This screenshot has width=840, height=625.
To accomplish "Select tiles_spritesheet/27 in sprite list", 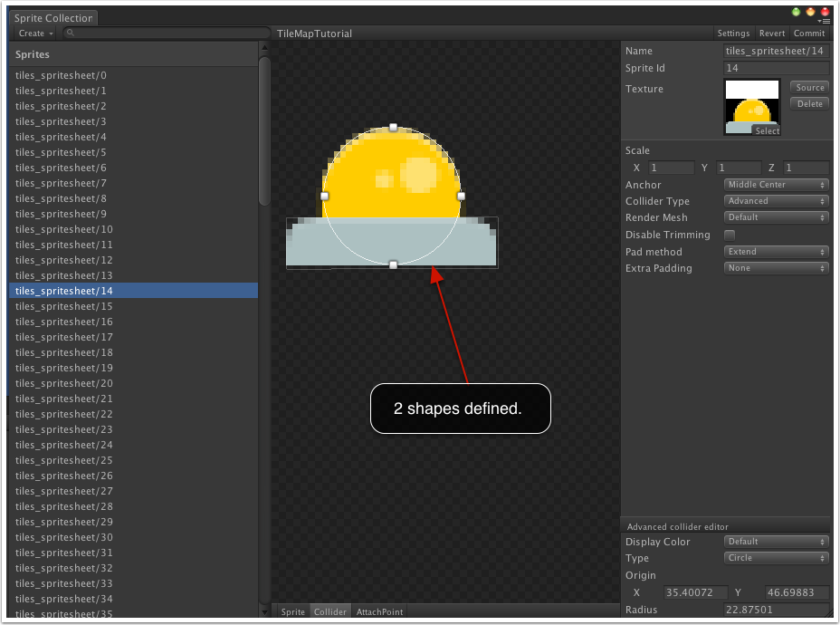I will 133,491.
